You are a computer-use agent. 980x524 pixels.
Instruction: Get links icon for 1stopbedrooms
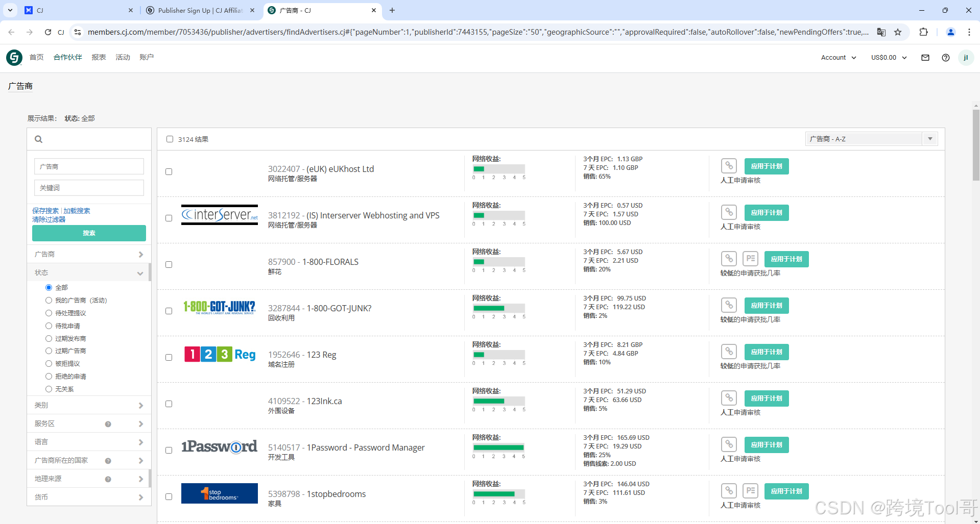(x=729, y=491)
